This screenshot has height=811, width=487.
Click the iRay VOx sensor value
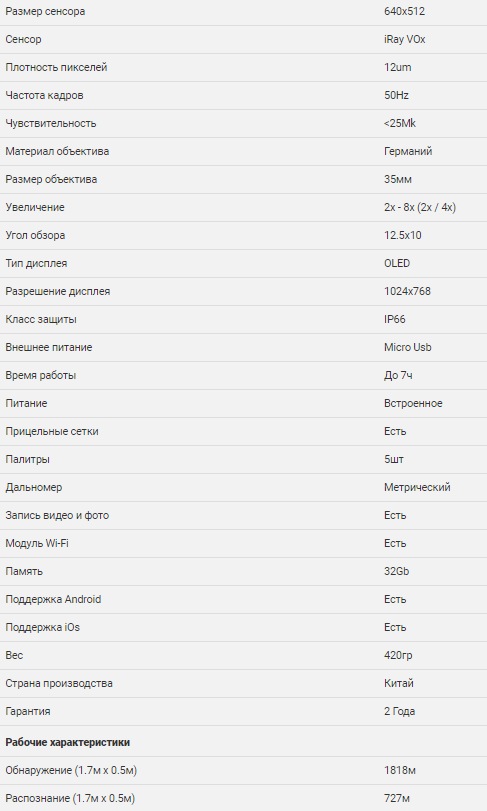pos(404,39)
